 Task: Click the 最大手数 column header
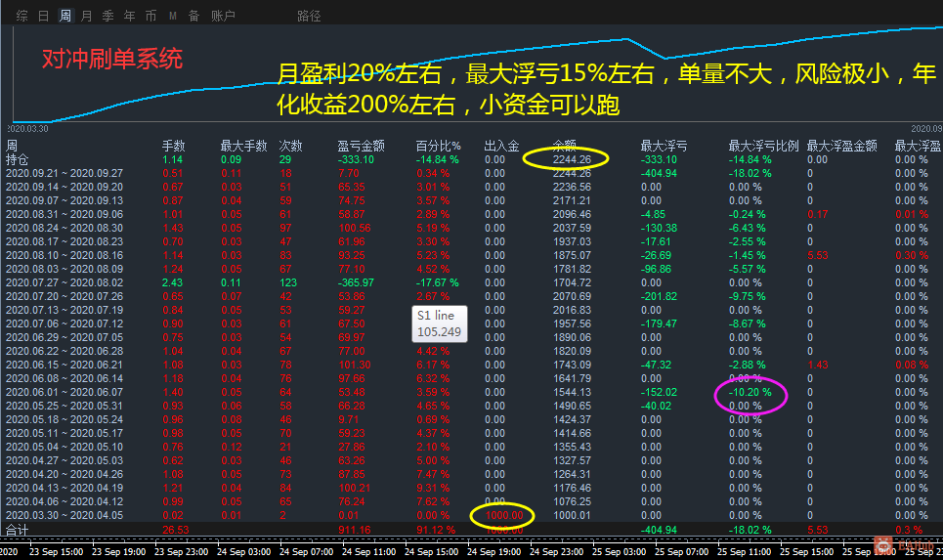(x=243, y=146)
